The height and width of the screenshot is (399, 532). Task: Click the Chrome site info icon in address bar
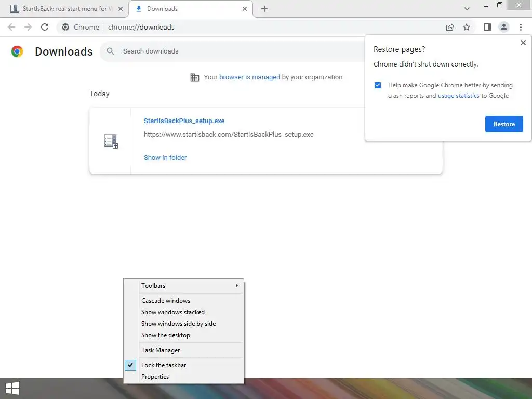pyautogui.click(x=65, y=27)
